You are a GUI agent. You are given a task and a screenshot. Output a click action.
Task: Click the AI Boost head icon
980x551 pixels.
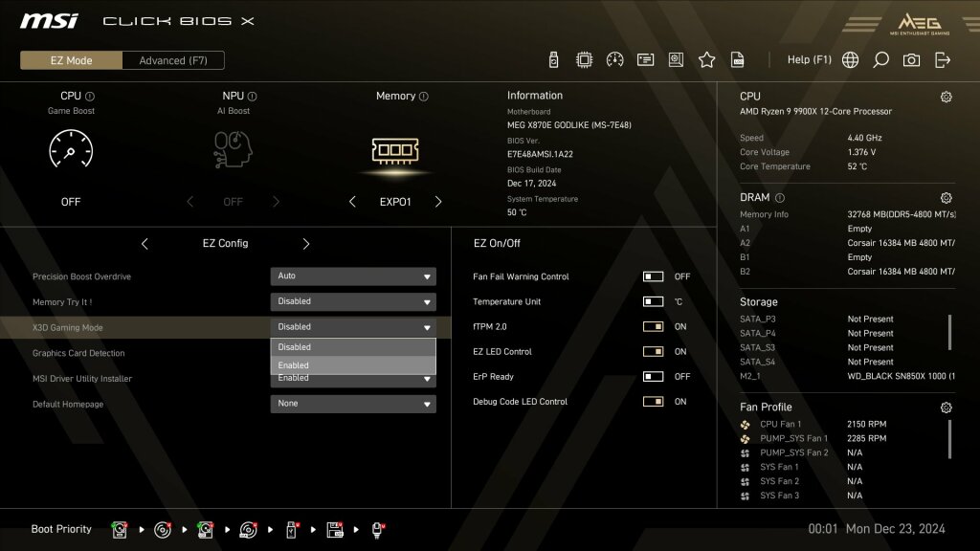233,149
